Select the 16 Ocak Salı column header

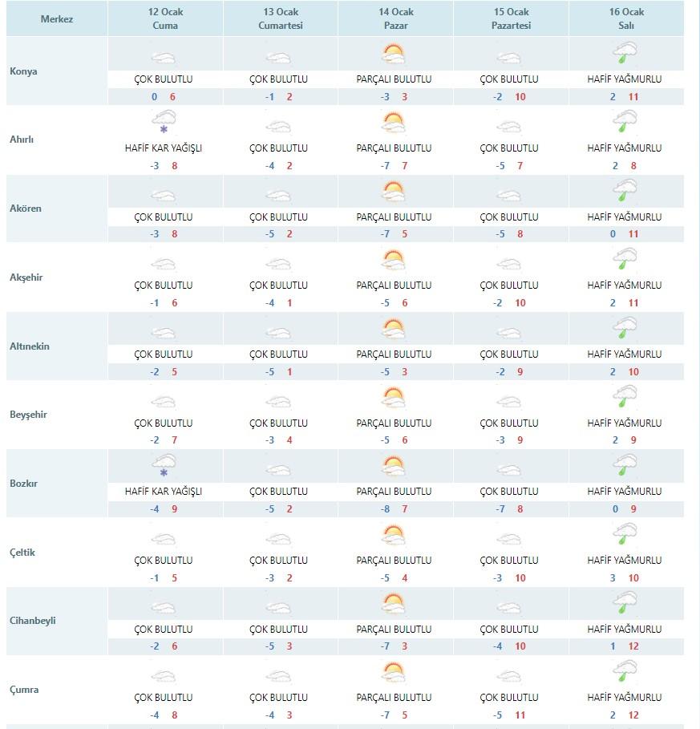(x=626, y=18)
